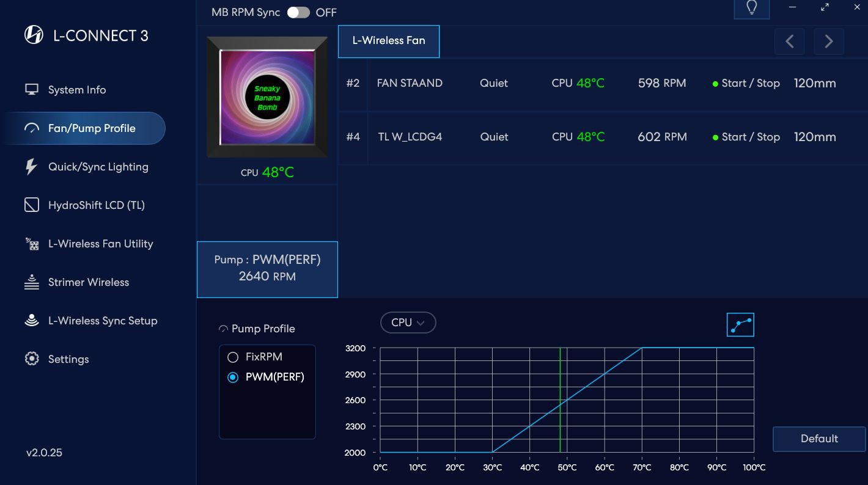Screen dimensions: 868x485
Task: Click CPU 48°C in the FAN STAAND row
Action: pos(578,84)
